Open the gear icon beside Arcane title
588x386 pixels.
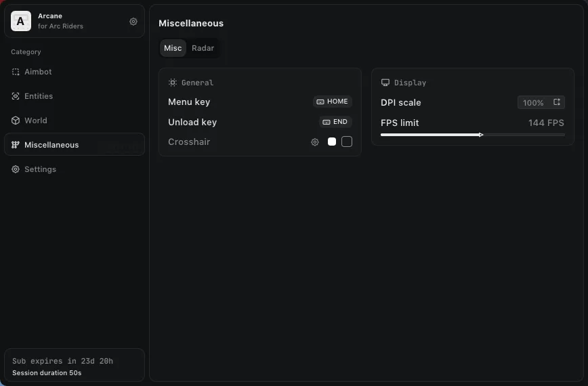[x=133, y=22]
